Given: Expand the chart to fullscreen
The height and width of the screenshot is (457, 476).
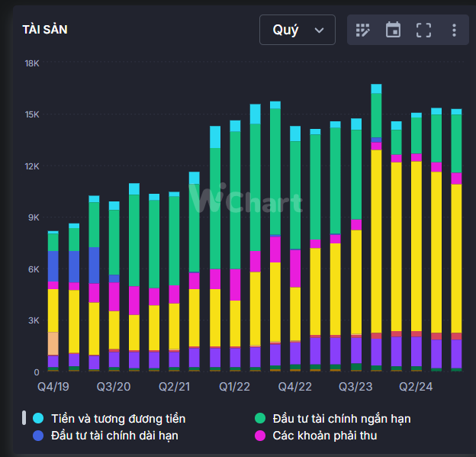Looking at the screenshot, I should click(x=423, y=31).
